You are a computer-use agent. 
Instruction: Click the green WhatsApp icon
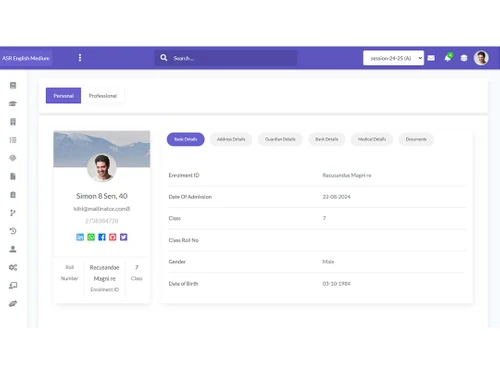coord(91,237)
